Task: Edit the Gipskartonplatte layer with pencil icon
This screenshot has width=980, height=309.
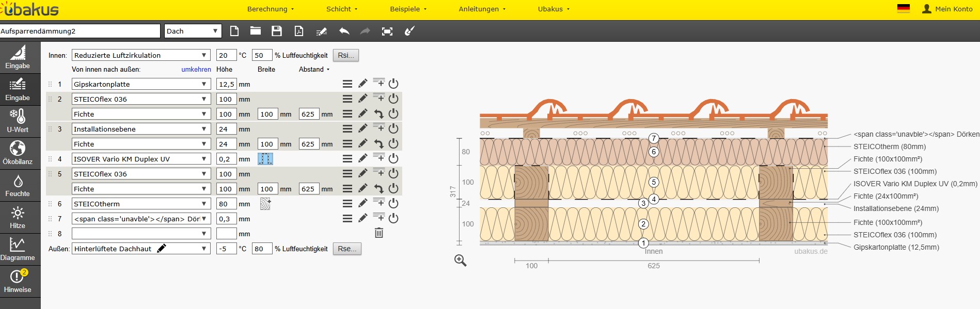Action: pyautogui.click(x=363, y=84)
